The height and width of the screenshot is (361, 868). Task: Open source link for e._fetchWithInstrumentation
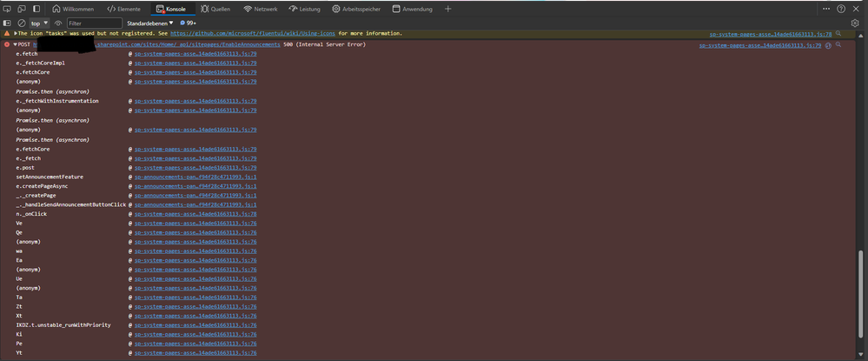click(195, 101)
